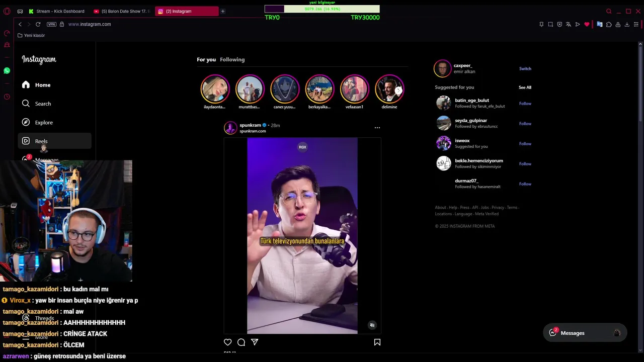Image resolution: width=644 pixels, height=362 pixels.
Task: Open the Explore page
Action: point(54,122)
